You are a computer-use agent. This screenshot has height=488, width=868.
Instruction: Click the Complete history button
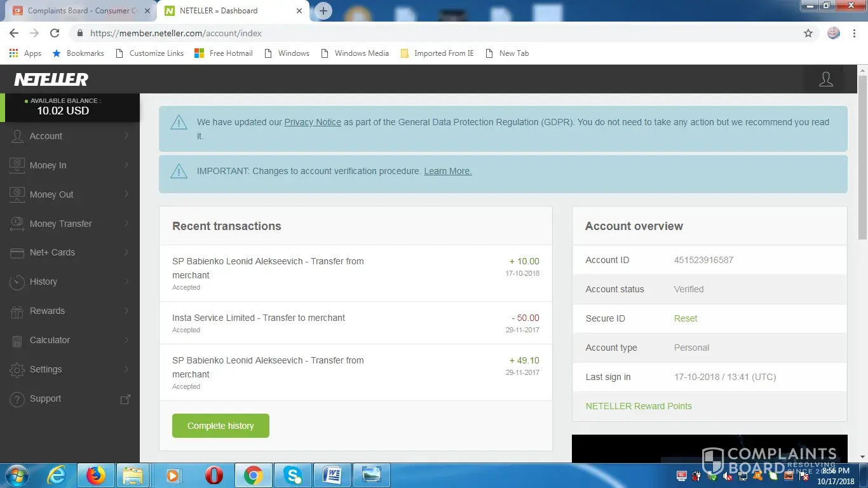click(x=220, y=426)
